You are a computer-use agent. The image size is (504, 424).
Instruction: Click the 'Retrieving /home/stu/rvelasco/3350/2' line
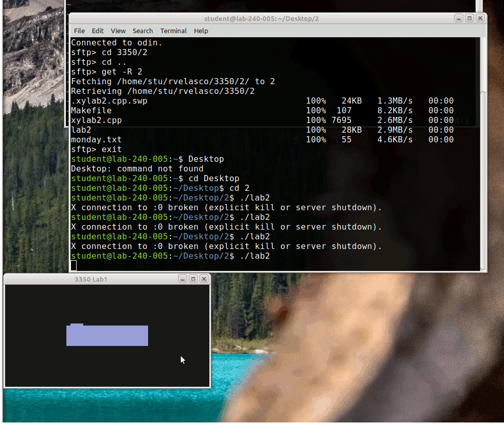[163, 91]
